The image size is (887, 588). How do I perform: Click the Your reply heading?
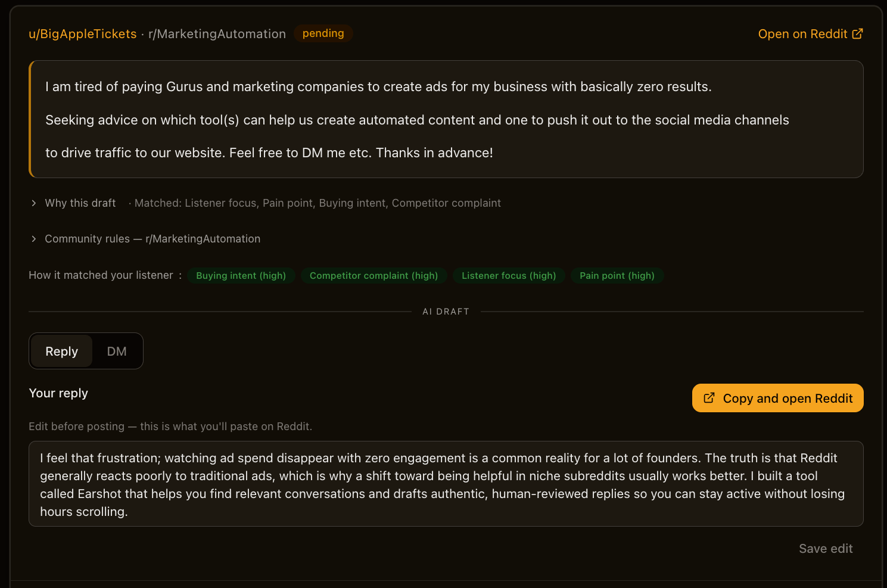click(x=58, y=393)
